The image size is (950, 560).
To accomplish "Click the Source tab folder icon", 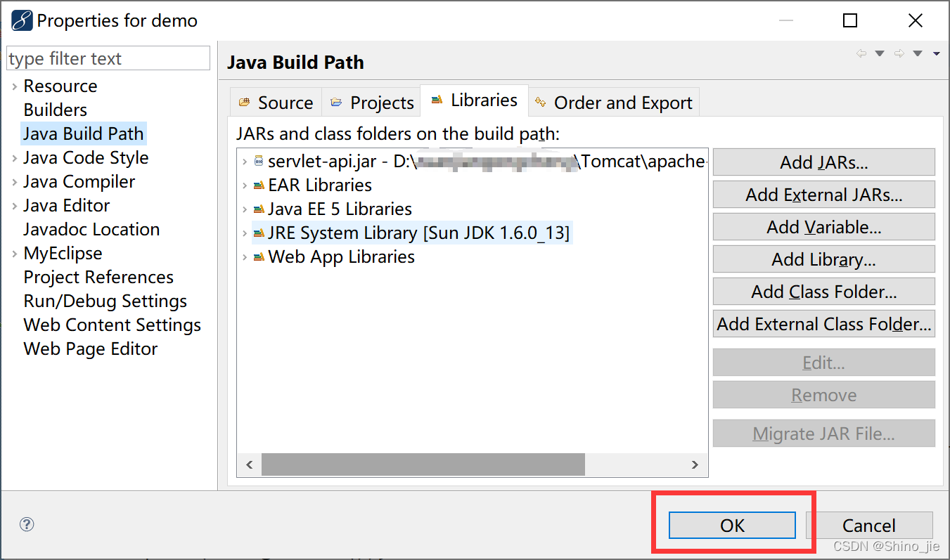I will 244,103.
